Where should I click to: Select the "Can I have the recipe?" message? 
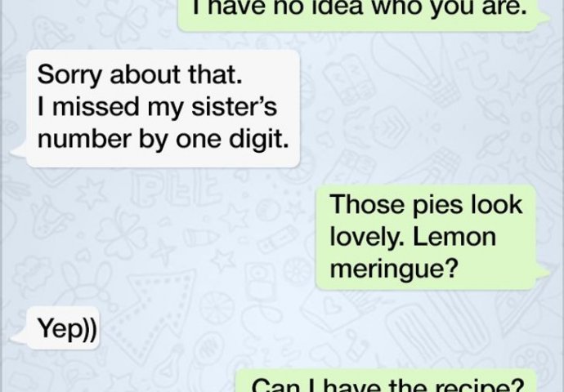[x=387, y=381]
